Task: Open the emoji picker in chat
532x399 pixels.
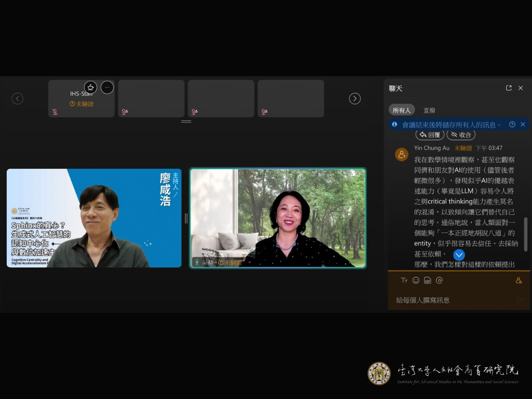Action: 416,280
